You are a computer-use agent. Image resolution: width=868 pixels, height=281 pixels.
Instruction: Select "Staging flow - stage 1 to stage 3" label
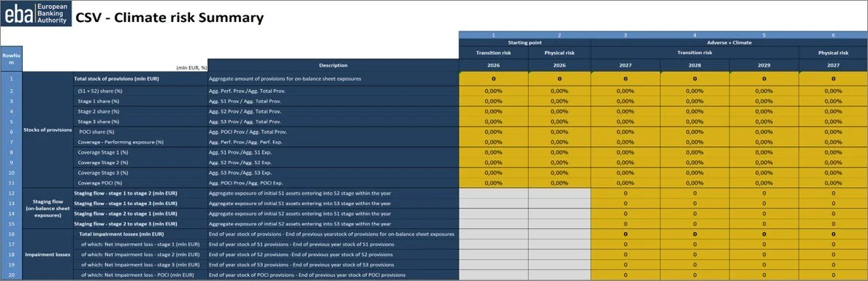(x=126, y=203)
